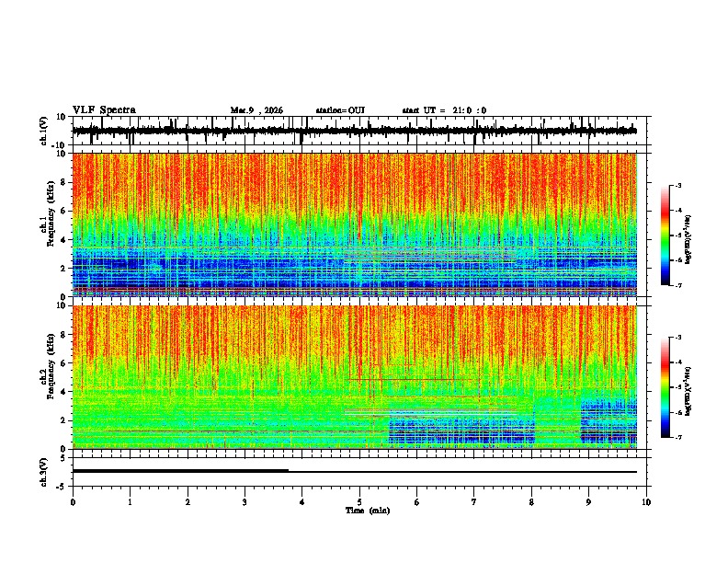Screen dimensions: 728x563
Task: Click the time axis tick label "1"
Action: (130, 502)
